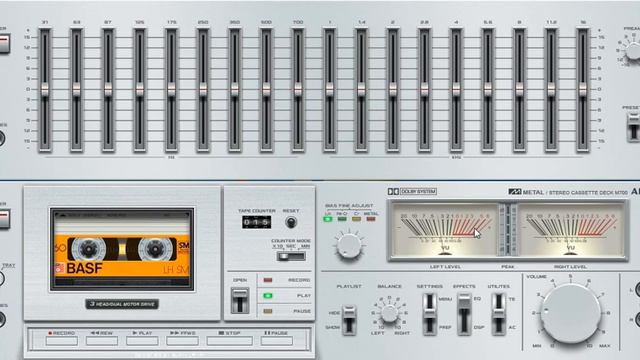Viewport: 640px width, 360px height.
Task: Click the 'BIAS FINE ADJUST' label
Action: coord(349,206)
